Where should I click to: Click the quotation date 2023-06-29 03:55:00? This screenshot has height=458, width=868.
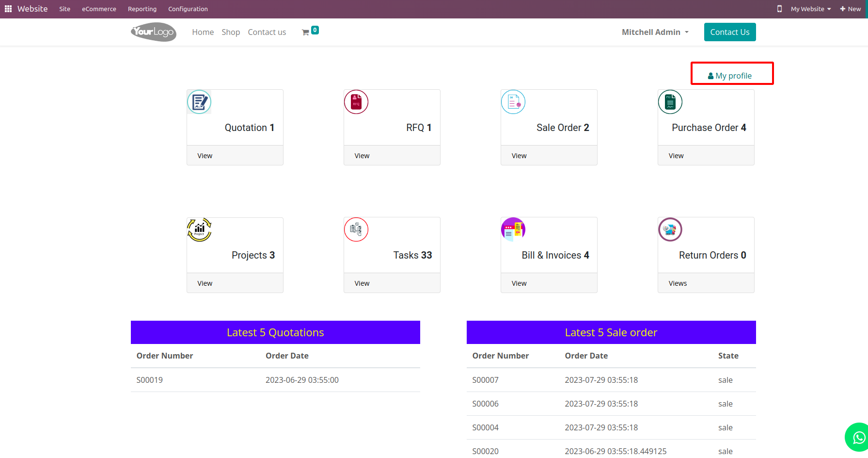coord(302,380)
